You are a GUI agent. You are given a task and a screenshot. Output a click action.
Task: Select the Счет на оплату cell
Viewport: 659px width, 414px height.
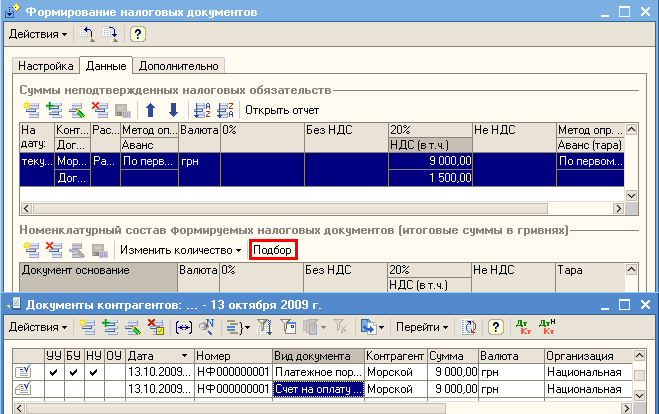click(x=317, y=390)
